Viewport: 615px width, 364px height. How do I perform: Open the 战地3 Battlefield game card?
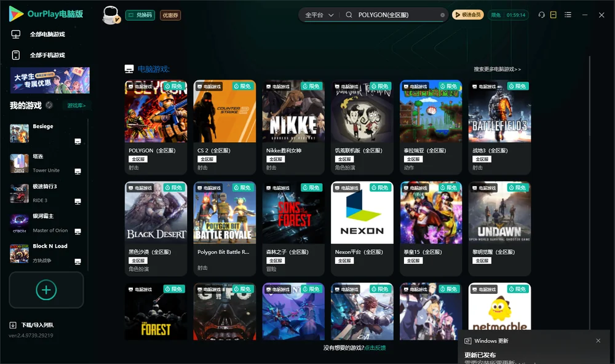499,127
